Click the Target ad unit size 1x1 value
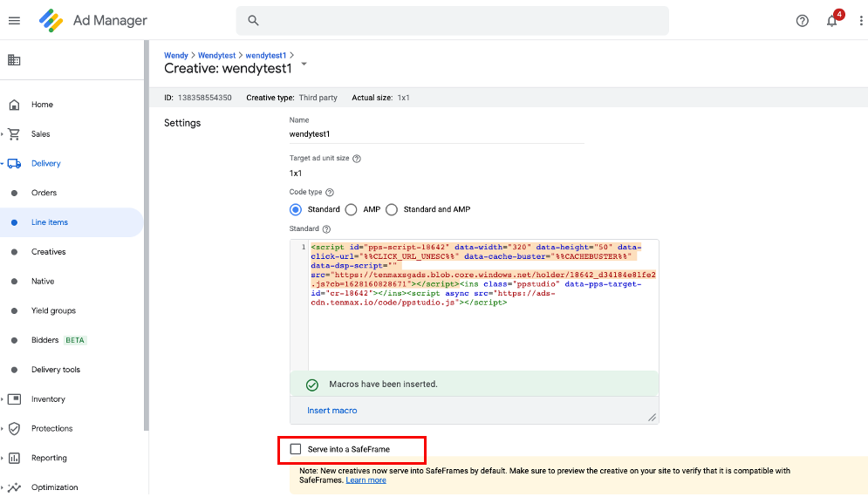Image resolution: width=868 pixels, height=497 pixels. [296, 174]
